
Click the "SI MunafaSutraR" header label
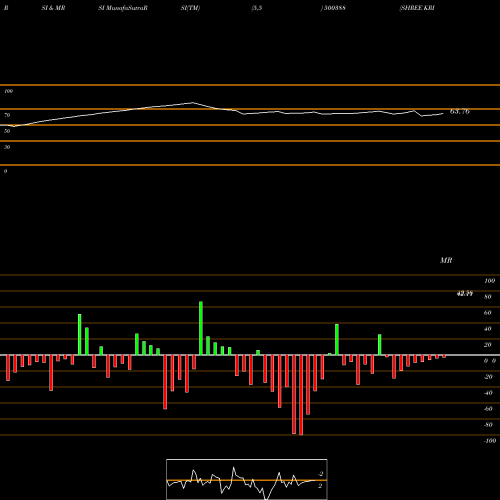[123, 8]
